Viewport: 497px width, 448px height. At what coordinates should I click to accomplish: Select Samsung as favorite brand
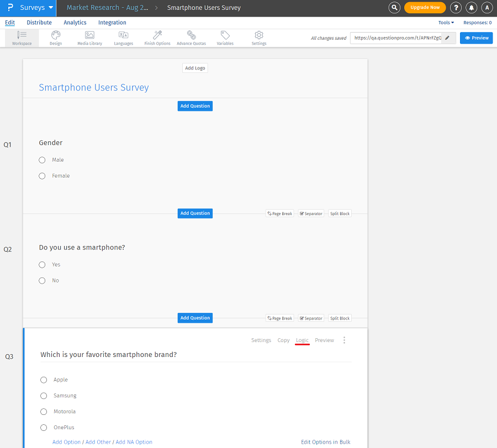[44, 396]
